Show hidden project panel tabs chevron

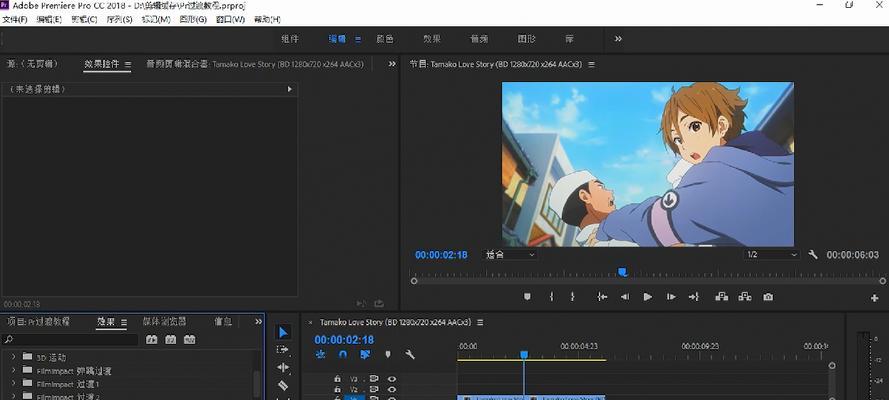(259, 321)
